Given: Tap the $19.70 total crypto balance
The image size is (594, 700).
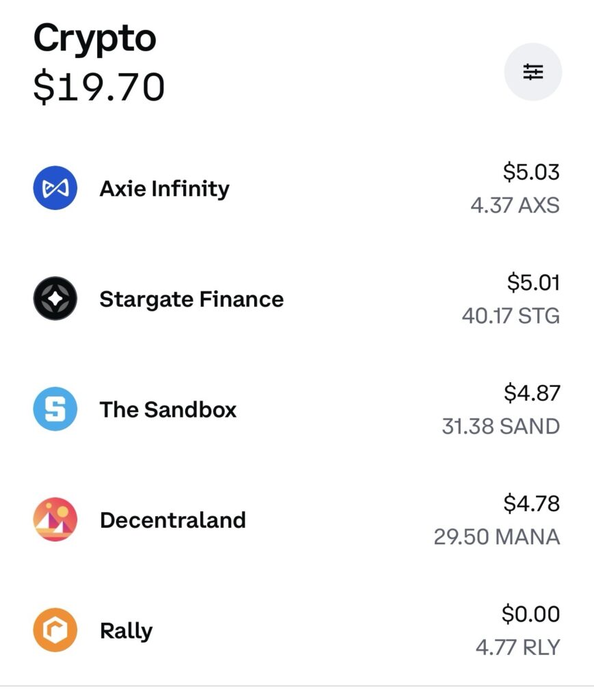Looking at the screenshot, I should pos(99,87).
